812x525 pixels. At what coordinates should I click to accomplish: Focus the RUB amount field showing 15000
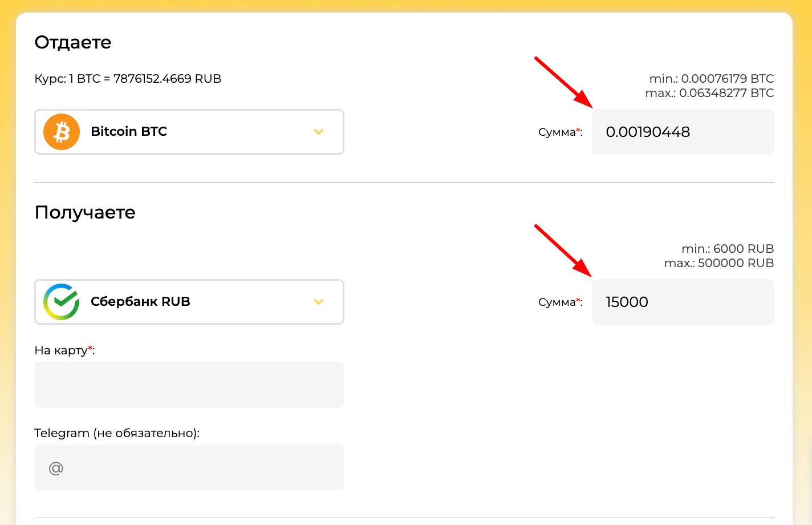pos(683,302)
